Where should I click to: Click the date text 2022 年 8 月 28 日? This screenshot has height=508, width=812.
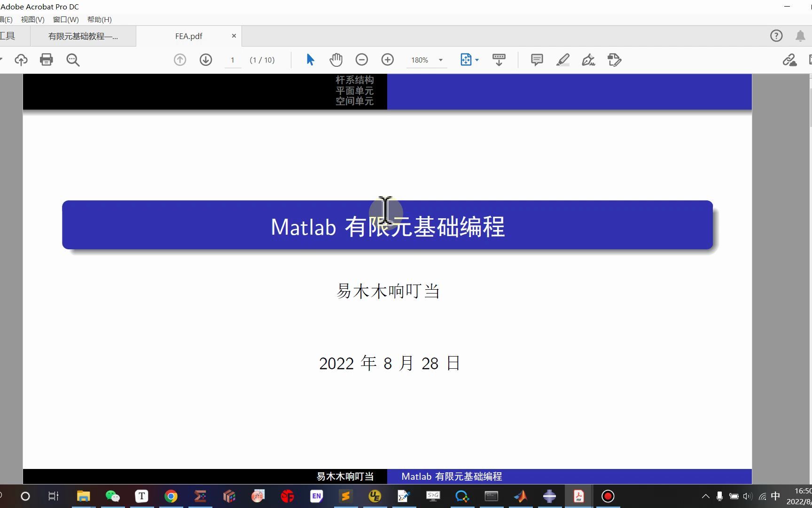tap(390, 363)
